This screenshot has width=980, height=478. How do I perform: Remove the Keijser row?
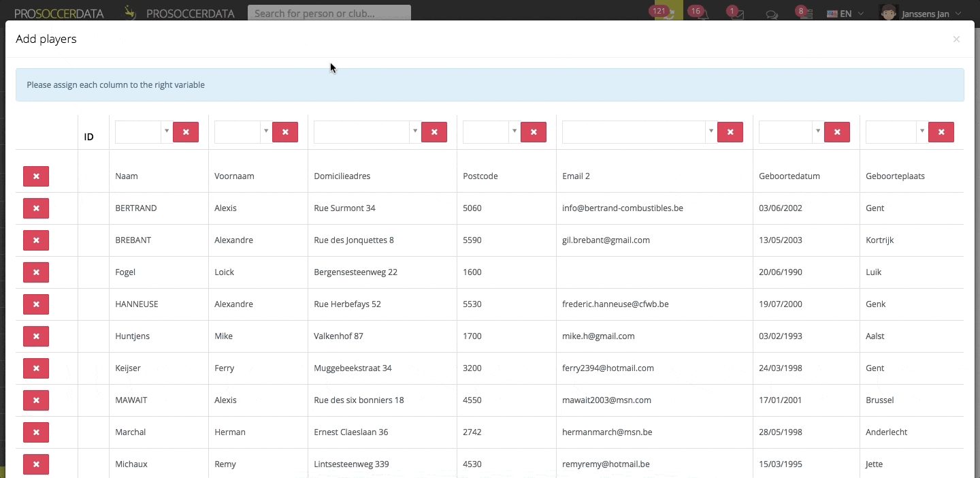pyautogui.click(x=36, y=368)
